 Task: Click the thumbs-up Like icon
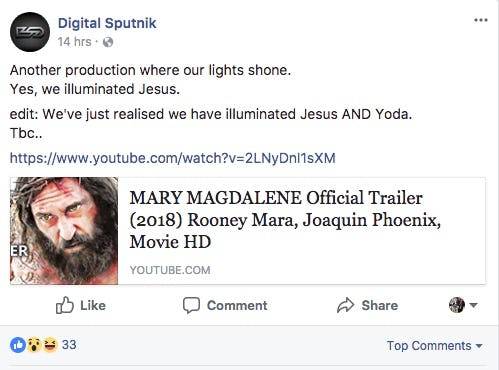[x=64, y=305]
